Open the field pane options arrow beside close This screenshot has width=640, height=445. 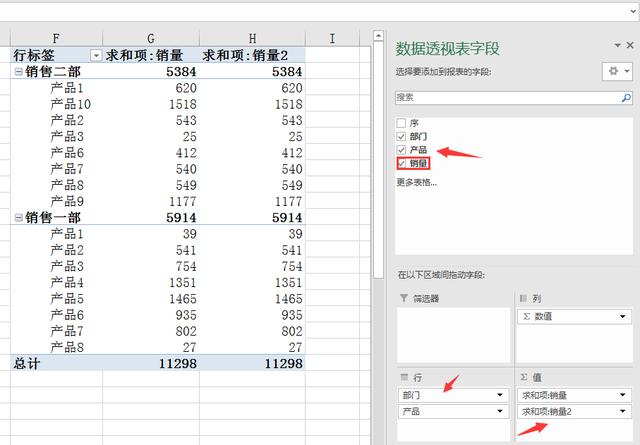pyautogui.click(x=618, y=45)
